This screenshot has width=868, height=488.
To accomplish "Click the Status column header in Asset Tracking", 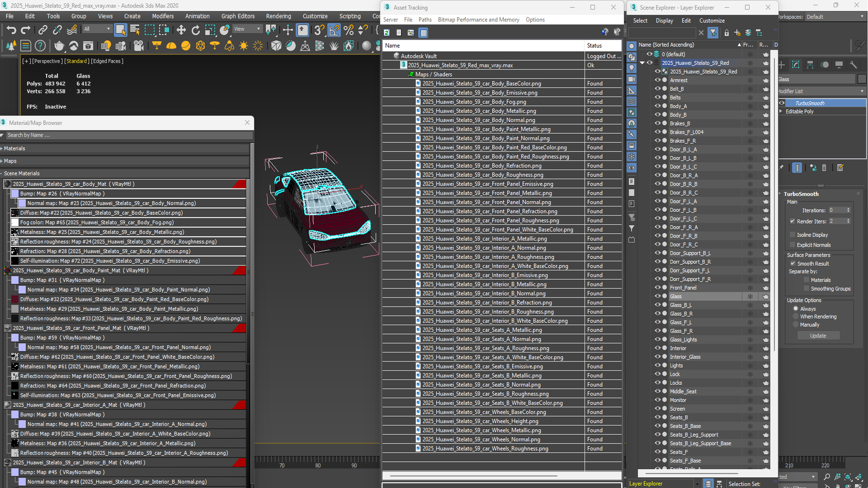I will point(603,46).
